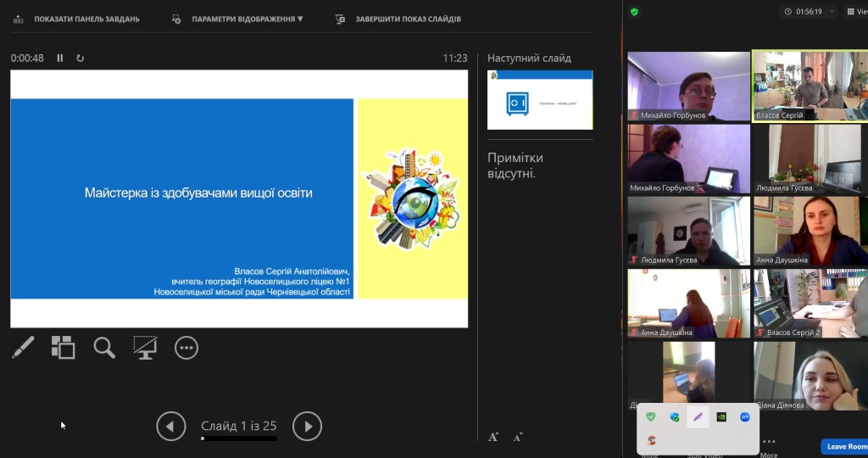868x458 pixels.
Task: Advance to the next slide arrow
Action: point(307,426)
